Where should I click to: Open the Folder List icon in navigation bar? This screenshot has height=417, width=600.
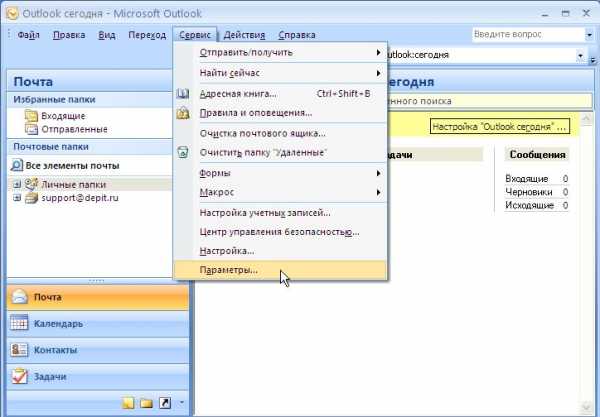point(147,403)
